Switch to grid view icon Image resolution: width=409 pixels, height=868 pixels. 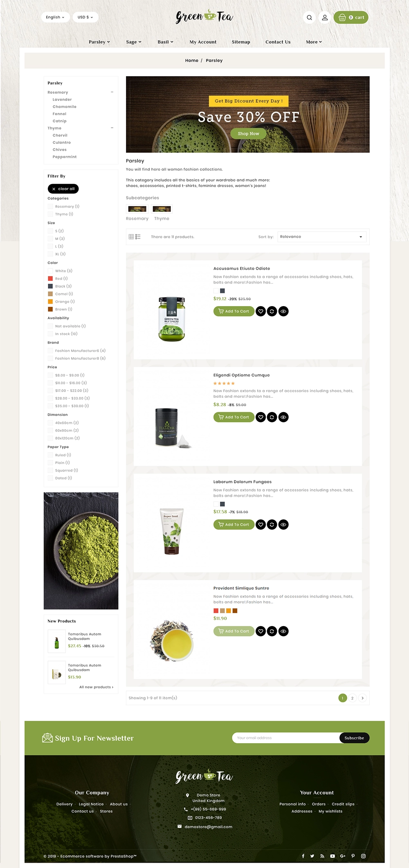pos(131,237)
